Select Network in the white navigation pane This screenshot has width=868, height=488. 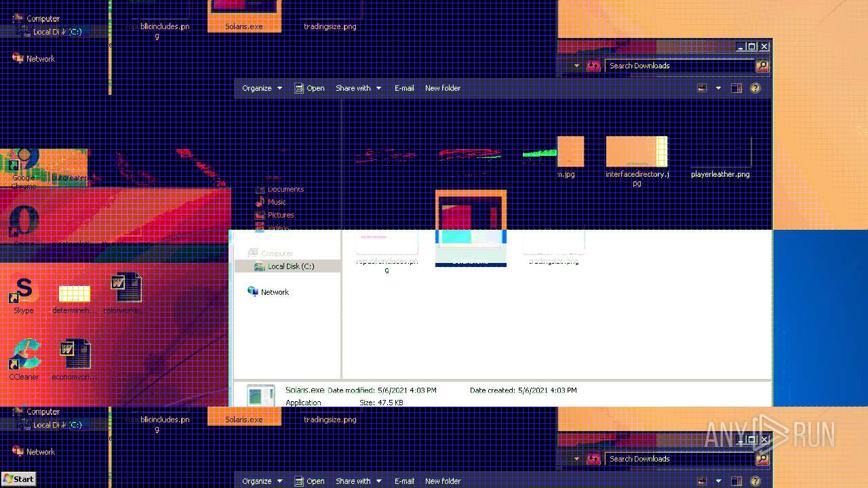pyautogui.click(x=269, y=292)
